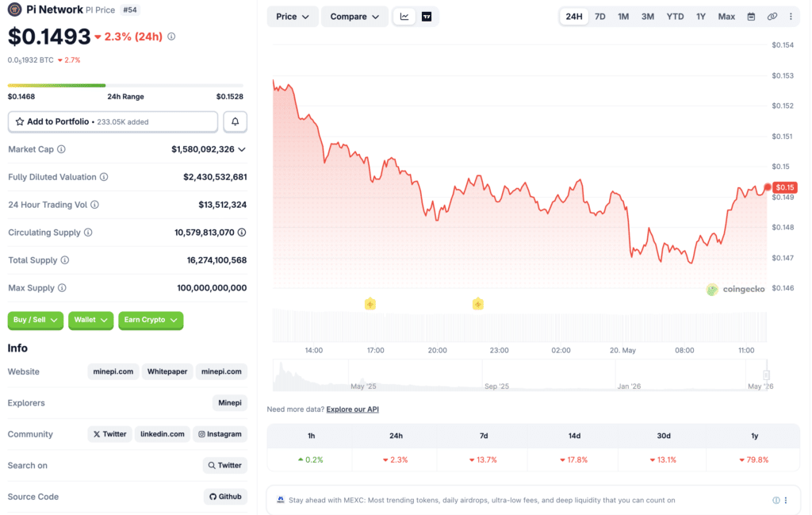Screen dimensions: 812x515
Task: Select the 1M time range tab
Action: coord(623,17)
